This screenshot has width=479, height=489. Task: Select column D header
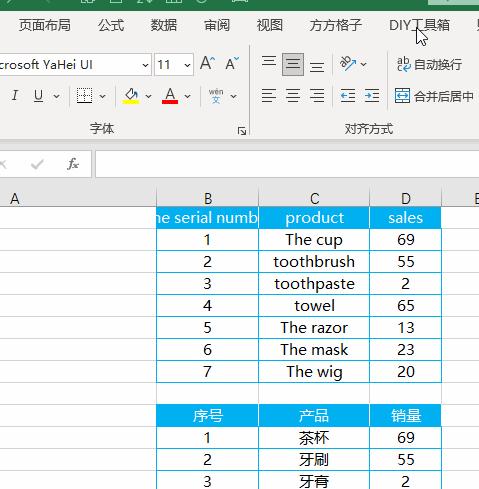click(x=405, y=199)
